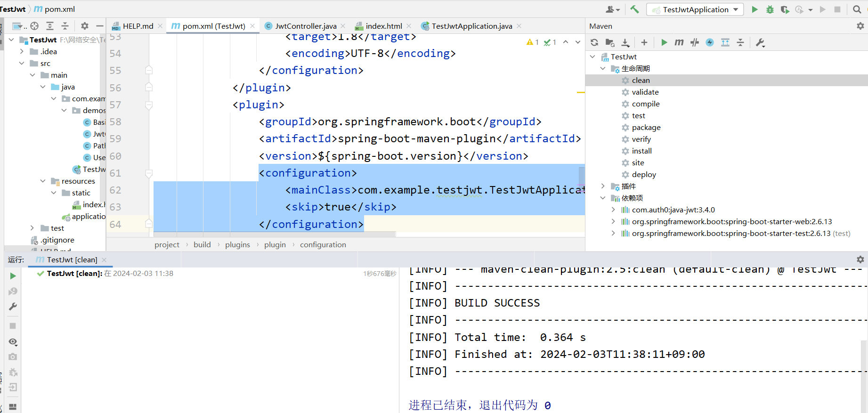The height and width of the screenshot is (413, 868).
Task: Switch to index.html tab
Action: [383, 26]
